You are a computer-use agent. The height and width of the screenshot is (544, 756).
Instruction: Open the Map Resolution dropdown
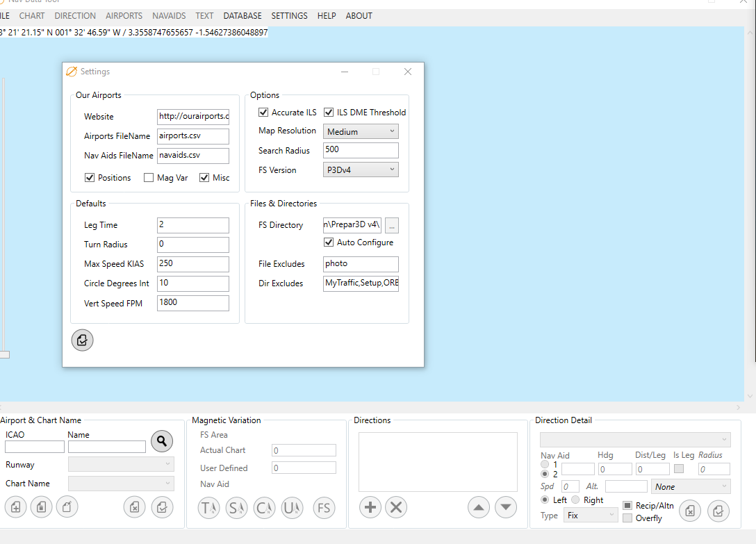tap(361, 131)
